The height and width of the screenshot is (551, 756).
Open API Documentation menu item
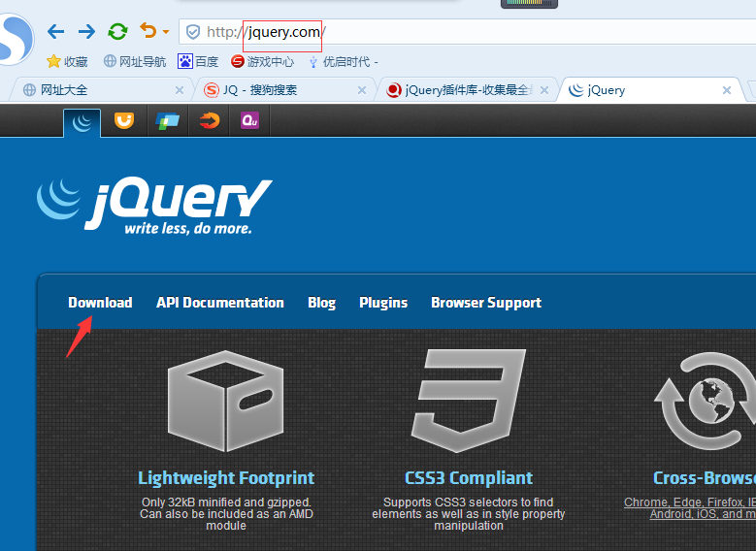pos(220,303)
